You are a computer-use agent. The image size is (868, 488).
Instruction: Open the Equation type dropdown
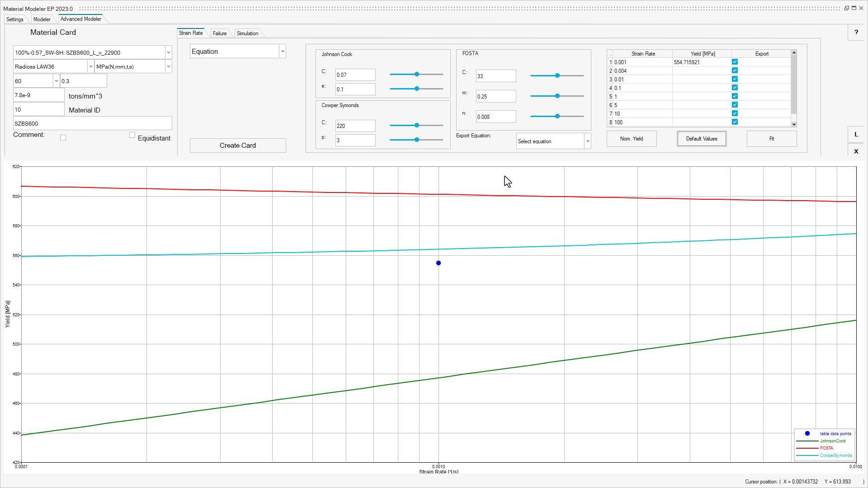tap(282, 51)
